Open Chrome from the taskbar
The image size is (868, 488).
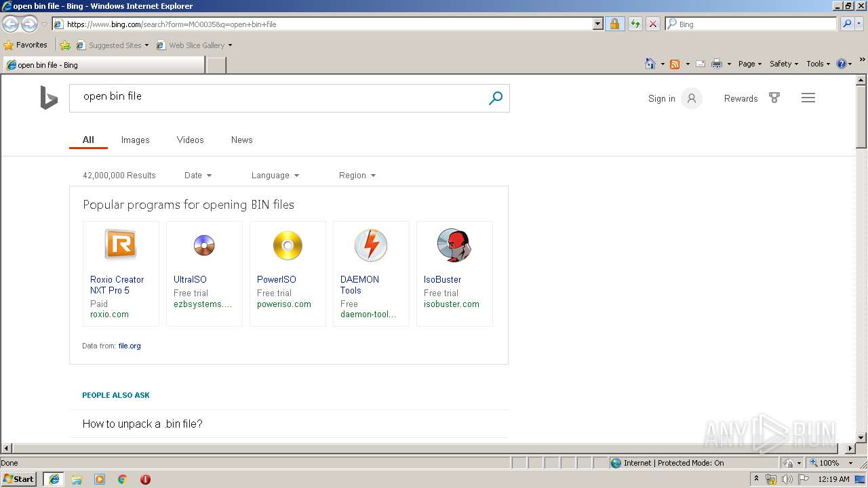point(123,479)
